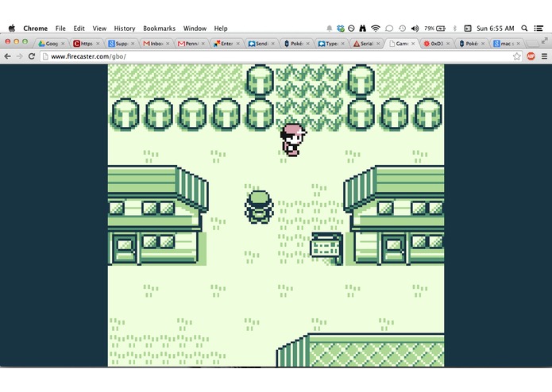Open Spotlight search magnifier in menu bar

(524, 28)
